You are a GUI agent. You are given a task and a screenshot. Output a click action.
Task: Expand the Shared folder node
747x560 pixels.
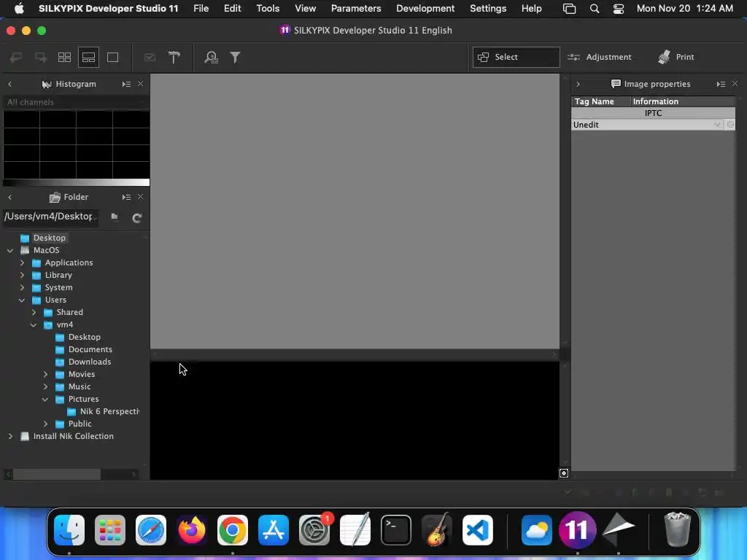34,312
